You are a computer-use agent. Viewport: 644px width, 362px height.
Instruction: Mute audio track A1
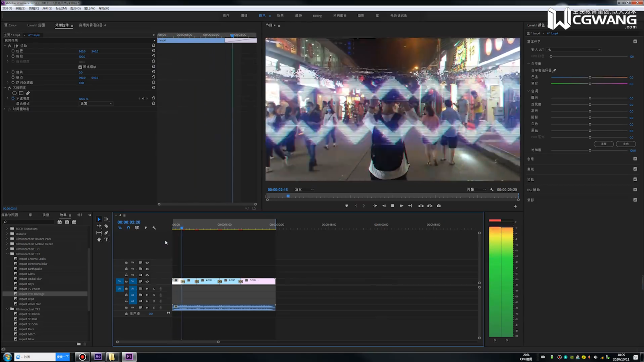pos(147,289)
